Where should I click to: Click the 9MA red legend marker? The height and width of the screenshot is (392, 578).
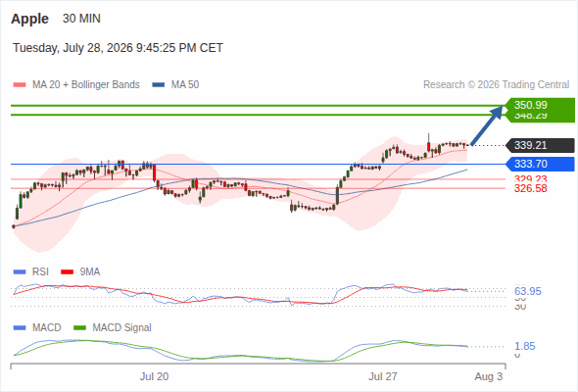point(67,272)
